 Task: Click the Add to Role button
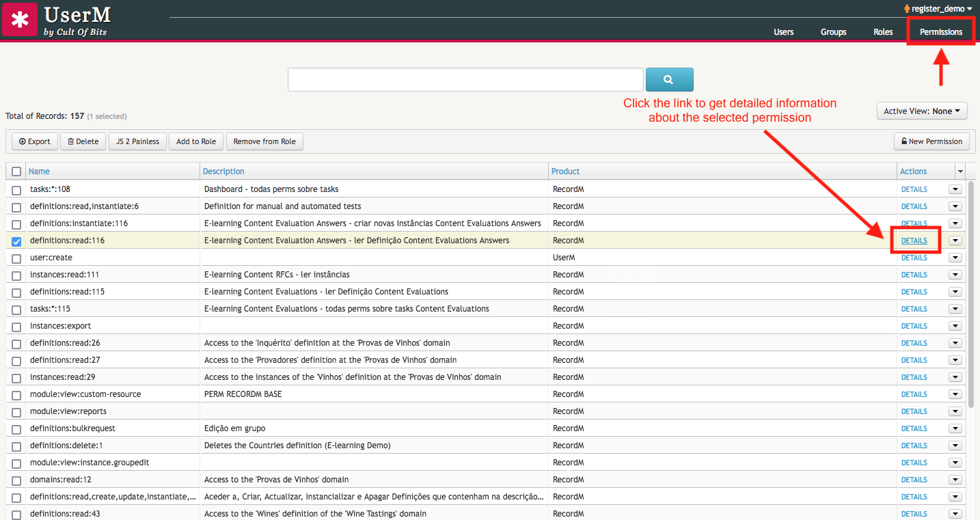point(196,141)
